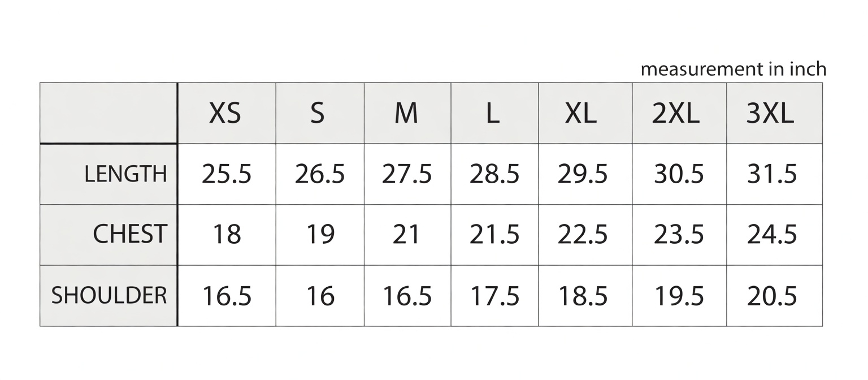The image size is (868, 380).
Task: Click the "measurement in inch" caption
Action: pos(733,70)
